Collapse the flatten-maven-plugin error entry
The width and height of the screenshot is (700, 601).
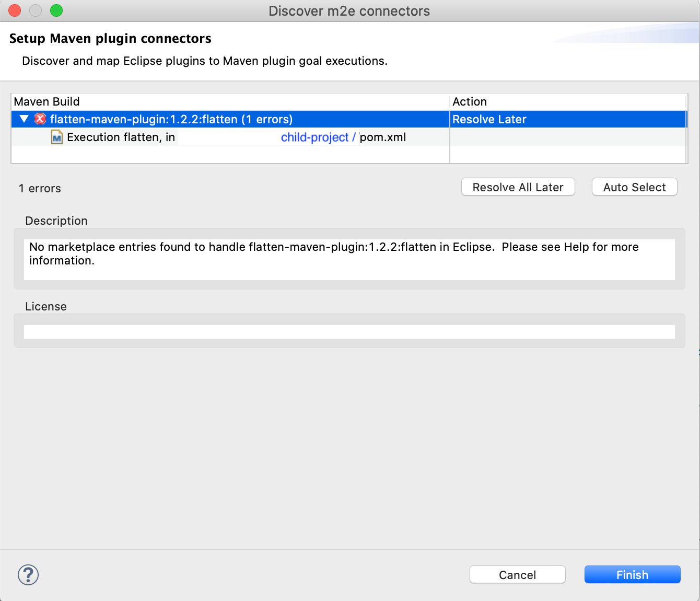click(x=24, y=119)
